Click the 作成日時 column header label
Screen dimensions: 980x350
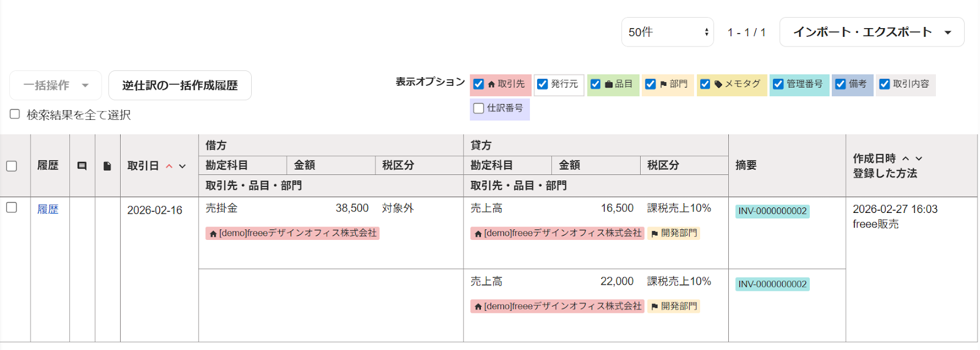[x=874, y=158]
